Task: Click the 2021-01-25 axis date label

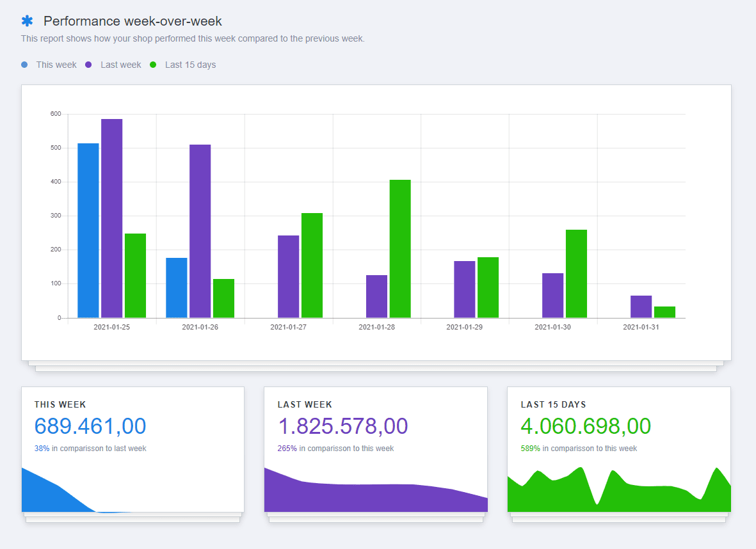Action: click(112, 327)
